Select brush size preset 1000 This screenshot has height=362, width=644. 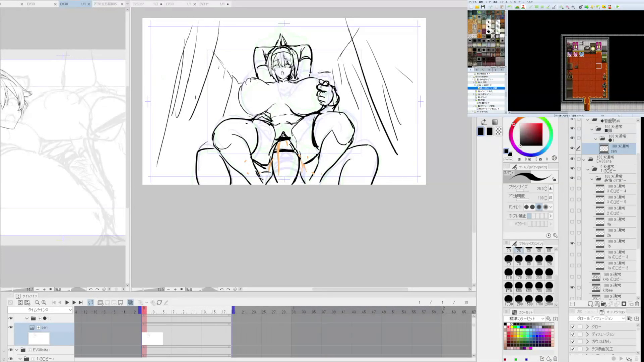(x=508, y=298)
